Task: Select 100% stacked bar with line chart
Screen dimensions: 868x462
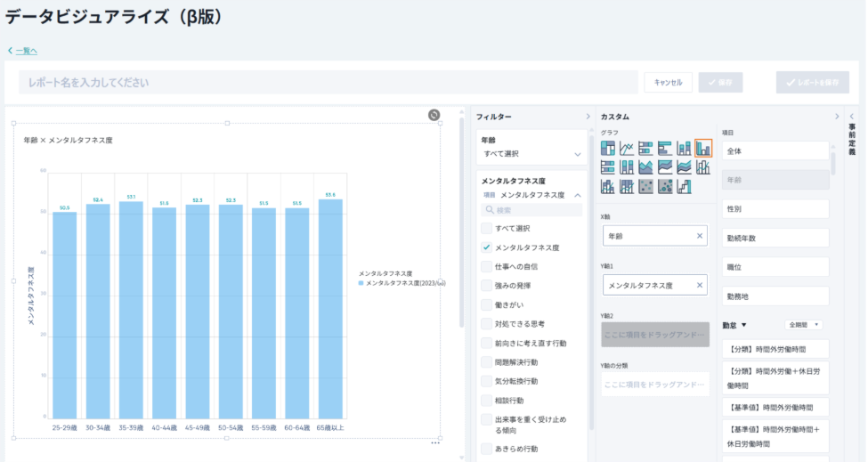Action: click(627, 186)
